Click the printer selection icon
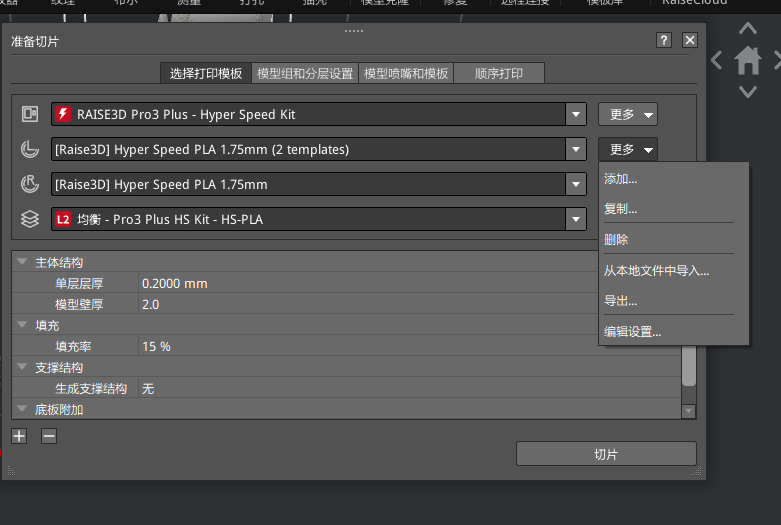Viewport: 781px width, 525px height. pyautogui.click(x=30, y=114)
